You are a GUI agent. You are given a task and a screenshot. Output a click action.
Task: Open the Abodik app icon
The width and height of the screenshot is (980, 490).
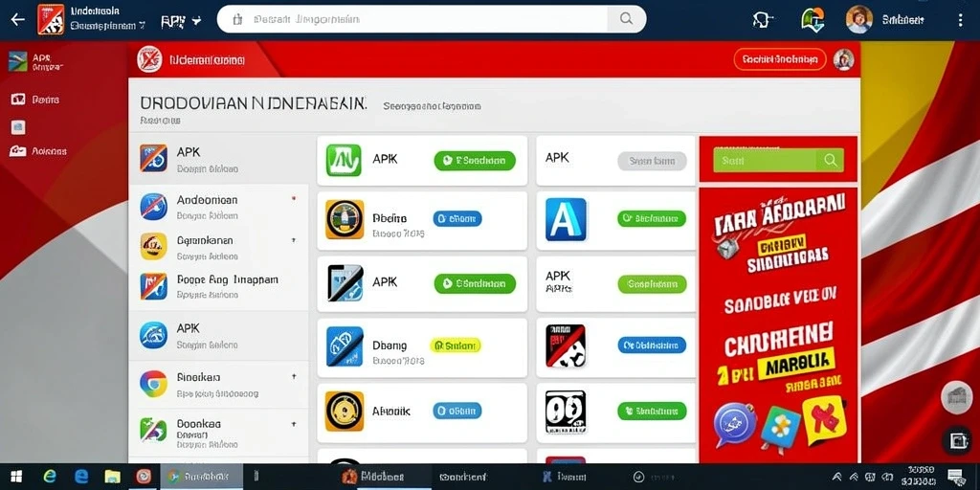345,411
